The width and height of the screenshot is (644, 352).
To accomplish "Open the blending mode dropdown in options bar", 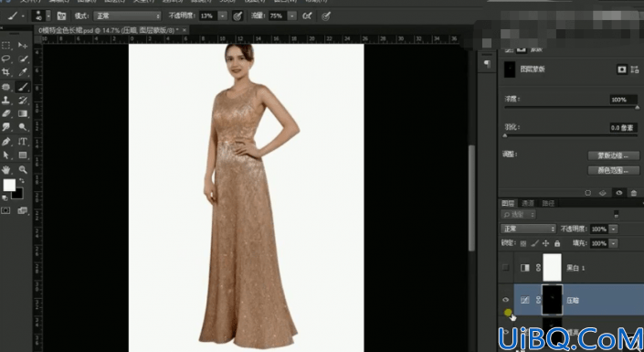I will (127, 16).
